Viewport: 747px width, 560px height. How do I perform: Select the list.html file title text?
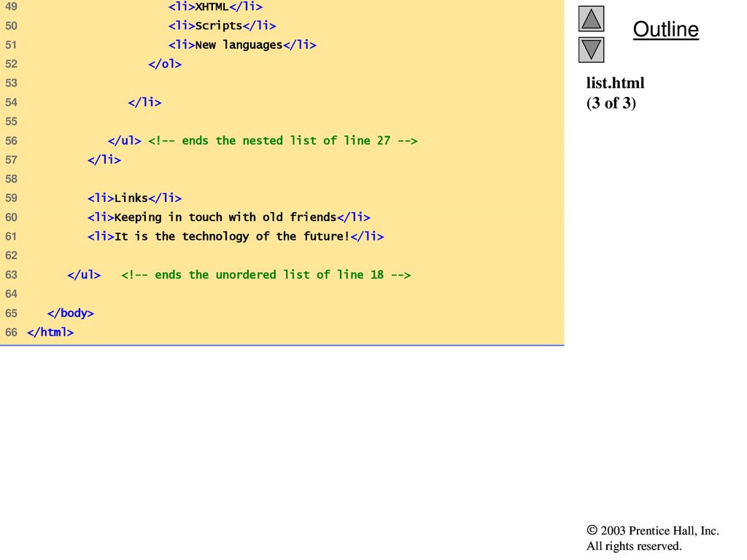point(615,83)
